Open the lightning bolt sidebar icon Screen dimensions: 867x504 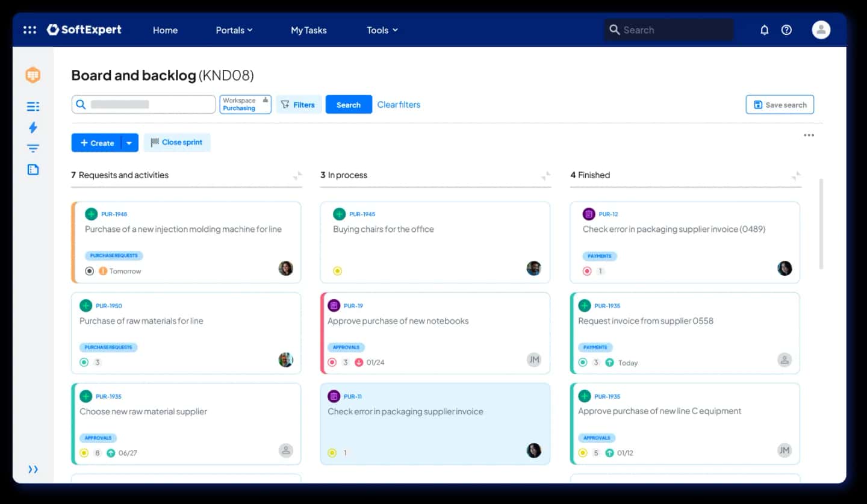coord(33,127)
